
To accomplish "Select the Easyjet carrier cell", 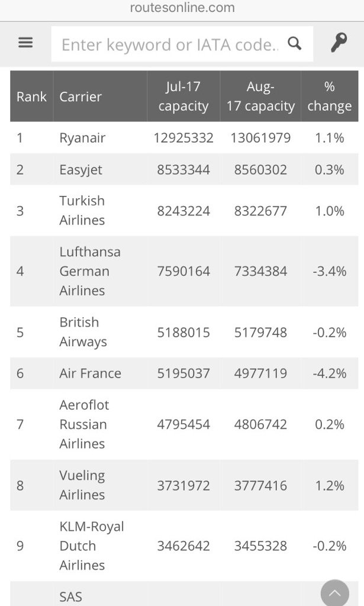I will pos(80,170).
